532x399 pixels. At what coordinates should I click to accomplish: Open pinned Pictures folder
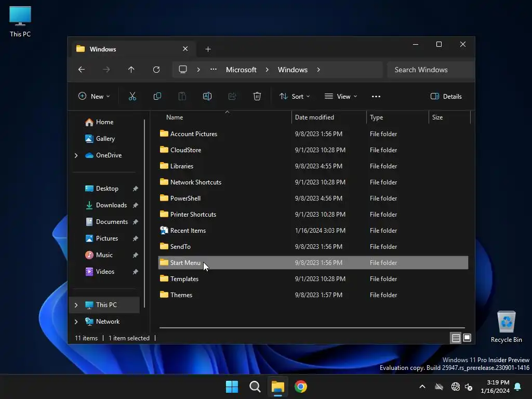click(107, 238)
